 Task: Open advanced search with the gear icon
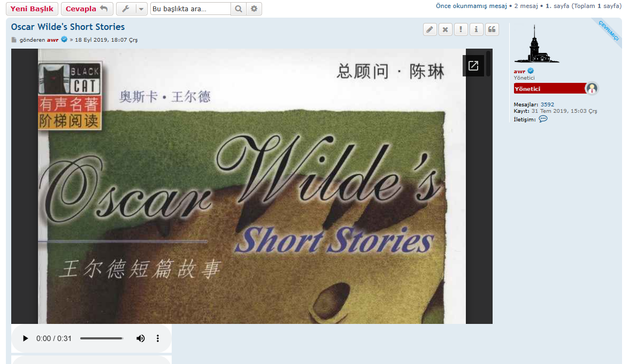(x=254, y=9)
